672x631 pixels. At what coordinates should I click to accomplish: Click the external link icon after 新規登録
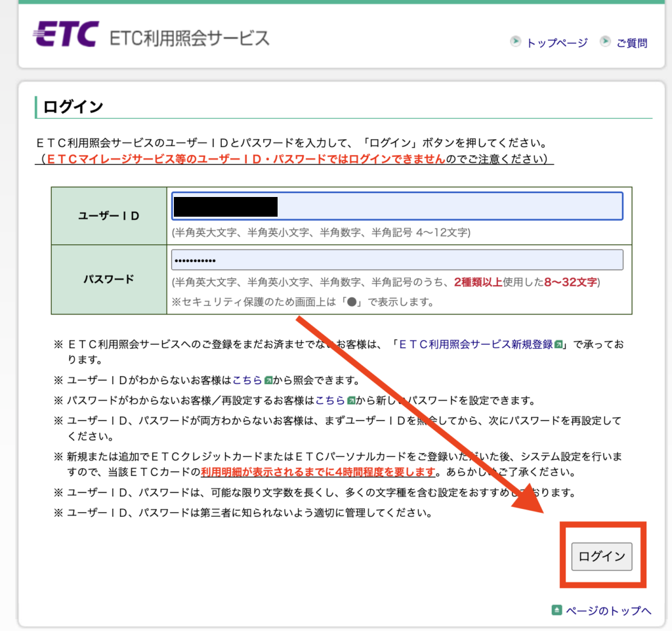[558, 345]
